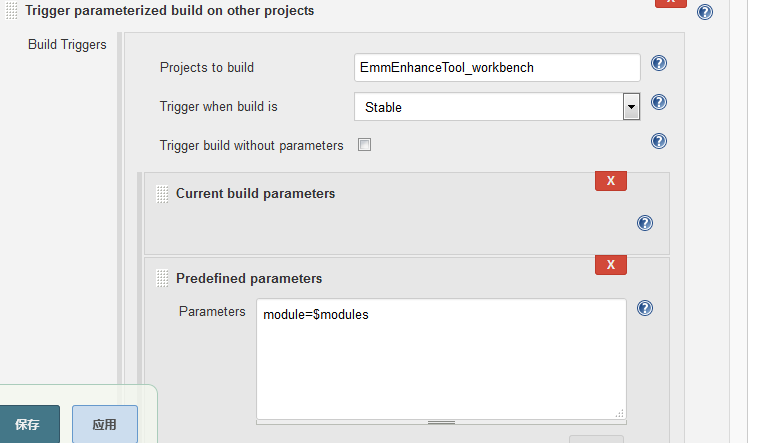Click inside the Parameters textarea with module=$modules
The width and height of the screenshot is (760, 443).
[441, 359]
